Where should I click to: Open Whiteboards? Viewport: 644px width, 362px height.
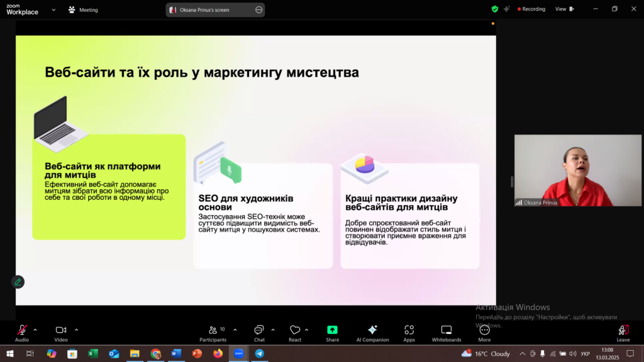coord(447,333)
